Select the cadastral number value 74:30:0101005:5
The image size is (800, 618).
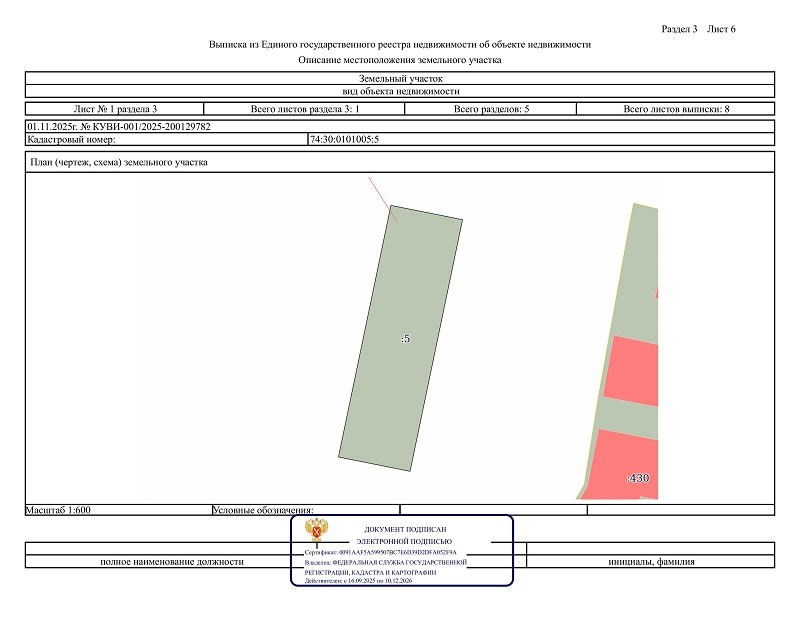pos(345,139)
